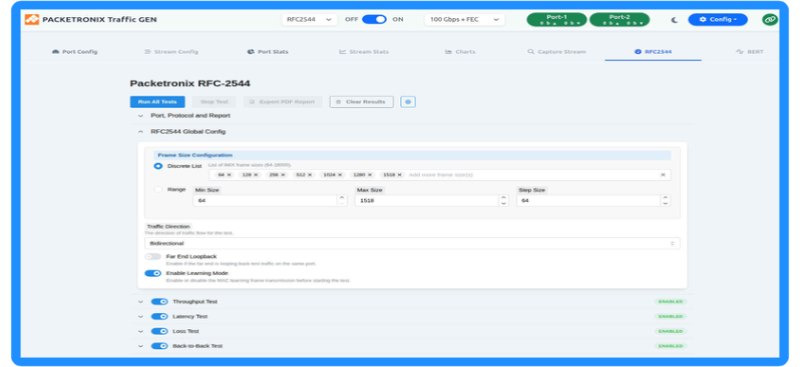Open the 100 Gbps + FEC speed dropdown
800x367 pixels.
pyautogui.click(x=464, y=19)
